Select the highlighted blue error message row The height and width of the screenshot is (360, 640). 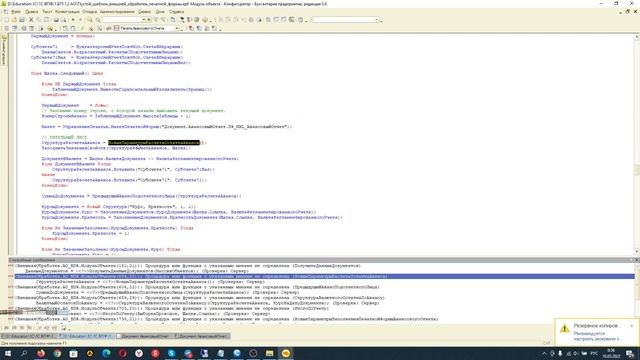tap(324, 276)
